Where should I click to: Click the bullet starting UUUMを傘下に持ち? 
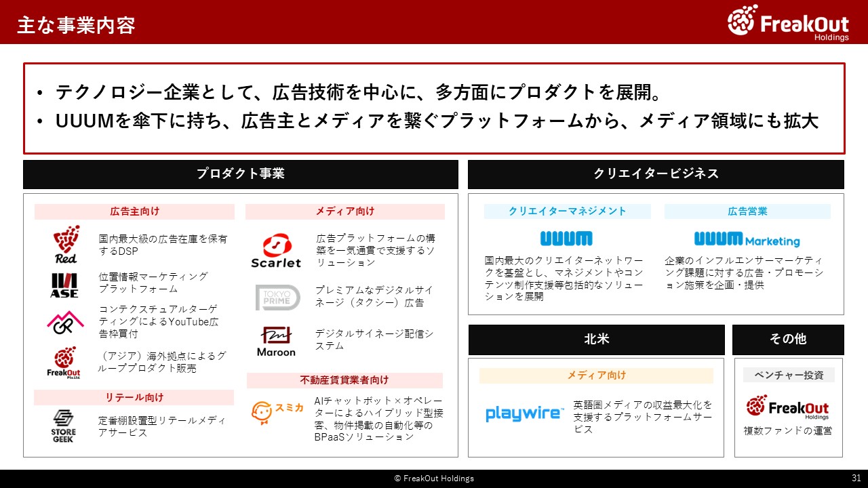pyautogui.click(x=437, y=121)
